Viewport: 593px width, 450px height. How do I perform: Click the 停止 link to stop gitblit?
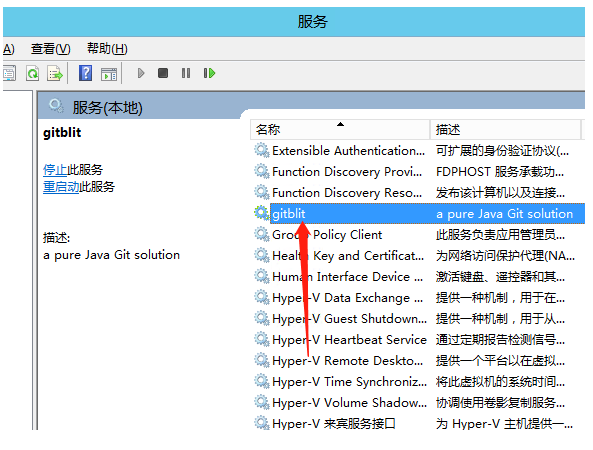point(55,170)
